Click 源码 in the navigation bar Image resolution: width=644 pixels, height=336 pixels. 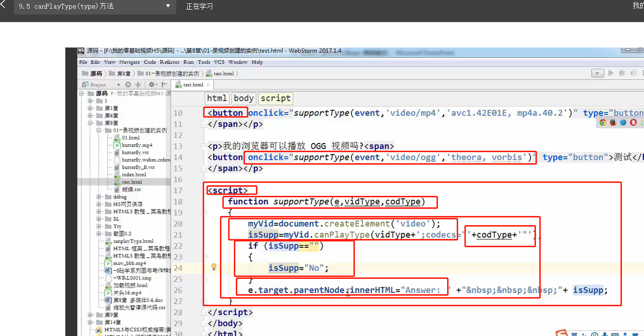[92, 73]
